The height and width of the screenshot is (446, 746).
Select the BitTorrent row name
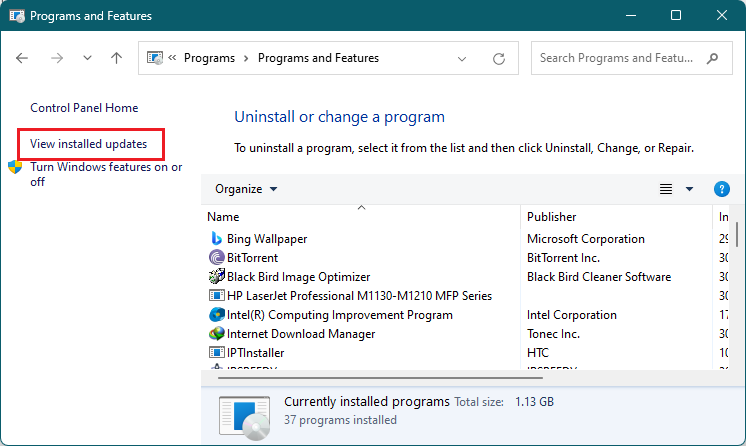coord(252,258)
